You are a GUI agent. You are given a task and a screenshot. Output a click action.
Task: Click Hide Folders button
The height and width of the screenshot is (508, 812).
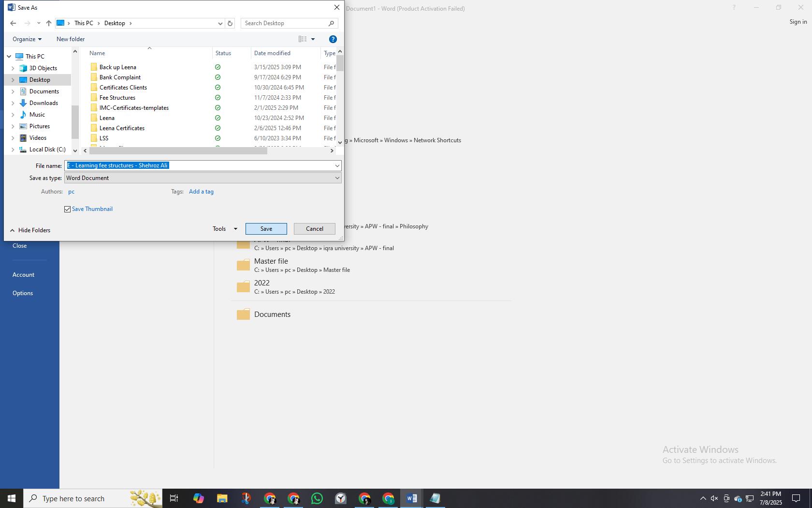pyautogui.click(x=30, y=230)
